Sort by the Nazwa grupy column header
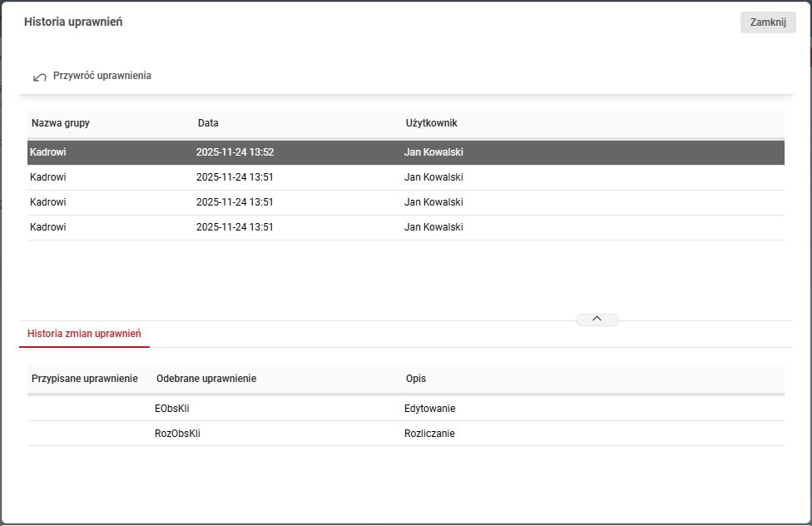812x526 pixels. tap(61, 123)
